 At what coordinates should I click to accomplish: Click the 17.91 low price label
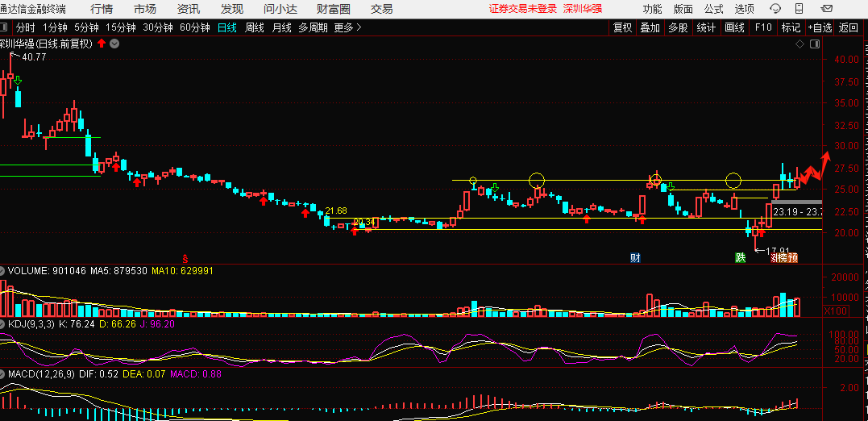[777, 251]
